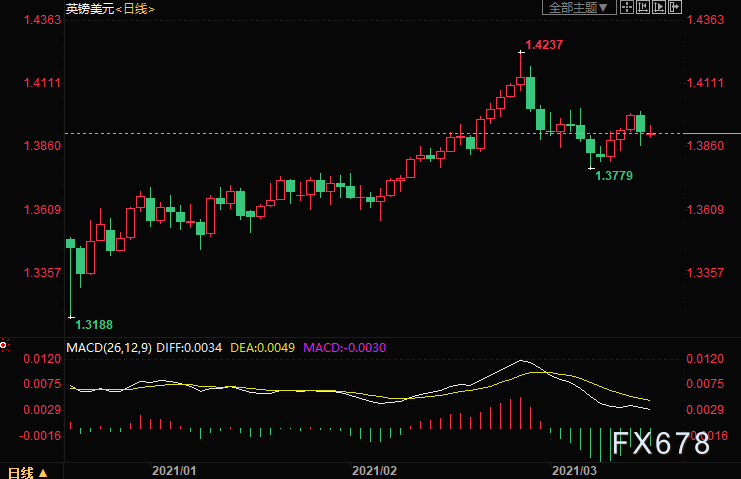The image size is (741, 479).
Task: Click the 1.3188 low price label
Action: coord(94,325)
